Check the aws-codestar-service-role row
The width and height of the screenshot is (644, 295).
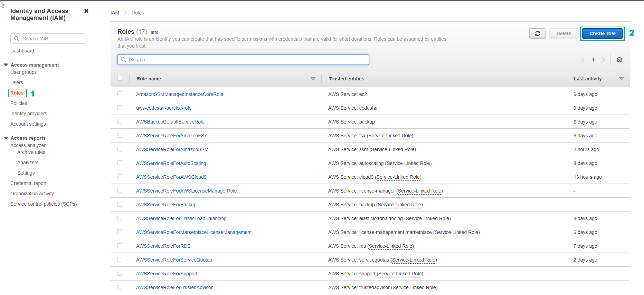(120, 108)
